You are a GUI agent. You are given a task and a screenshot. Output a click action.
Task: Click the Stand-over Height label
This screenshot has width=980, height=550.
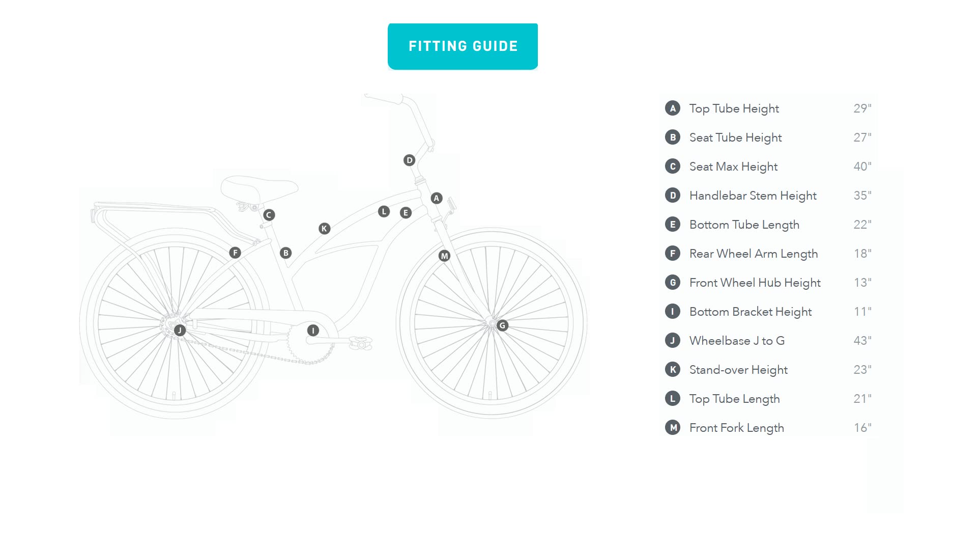pos(738,370)
